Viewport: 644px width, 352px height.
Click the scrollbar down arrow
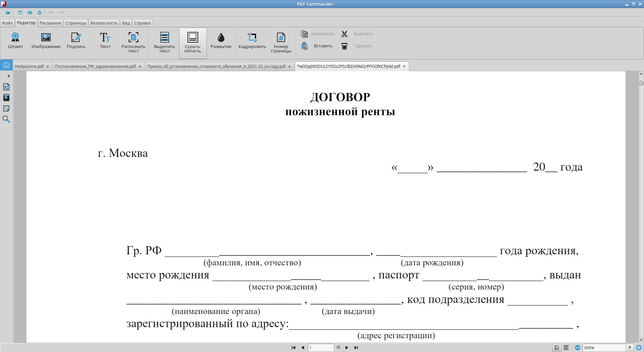click(x=641, y=340)
